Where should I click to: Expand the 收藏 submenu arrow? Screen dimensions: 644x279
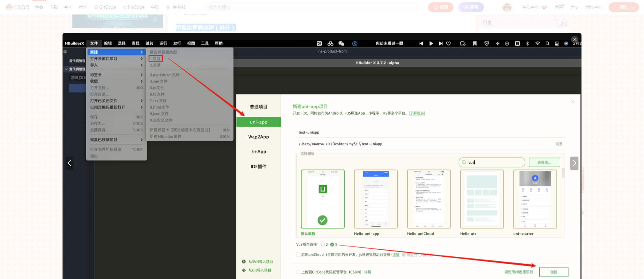coord(142,81)
